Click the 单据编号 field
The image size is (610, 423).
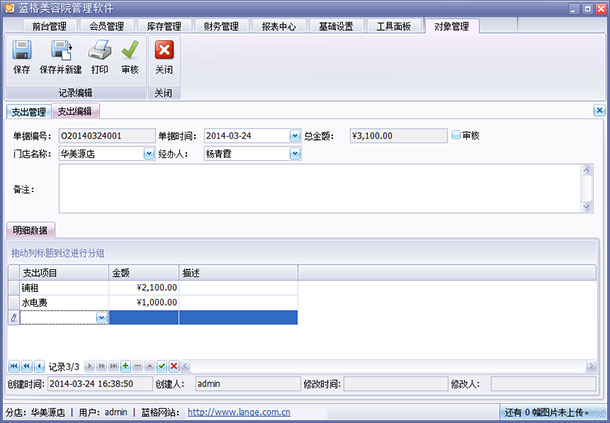tap(107, 136)
